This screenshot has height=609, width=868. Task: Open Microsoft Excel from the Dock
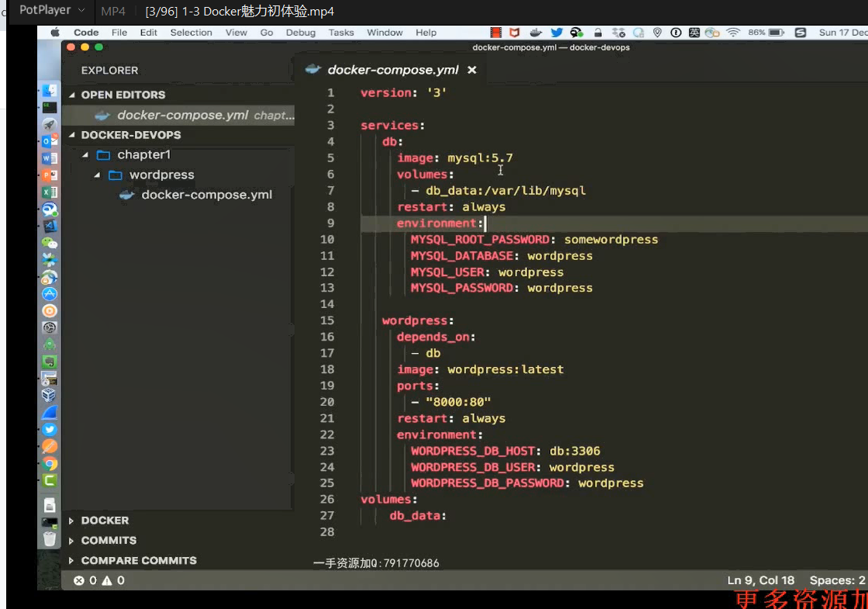click(50, 192)
